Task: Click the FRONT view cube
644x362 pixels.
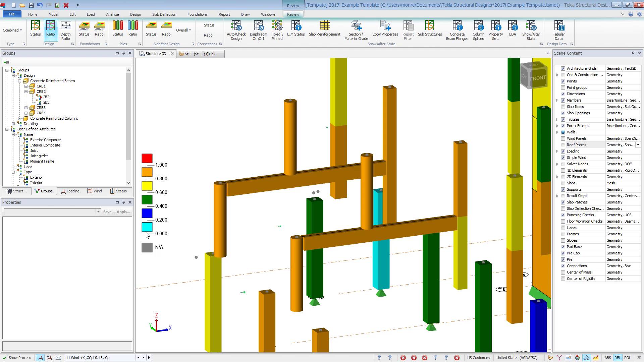Action: (538, 78)
